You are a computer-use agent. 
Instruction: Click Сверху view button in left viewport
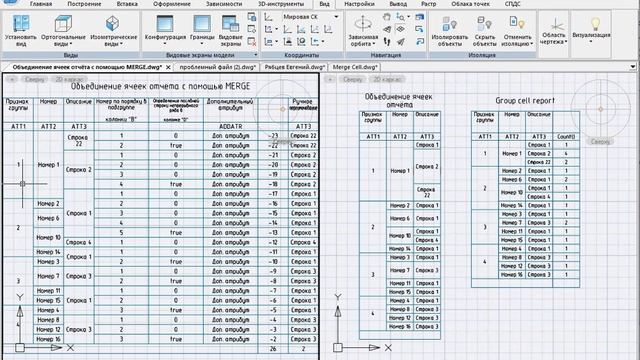point(35,79)
